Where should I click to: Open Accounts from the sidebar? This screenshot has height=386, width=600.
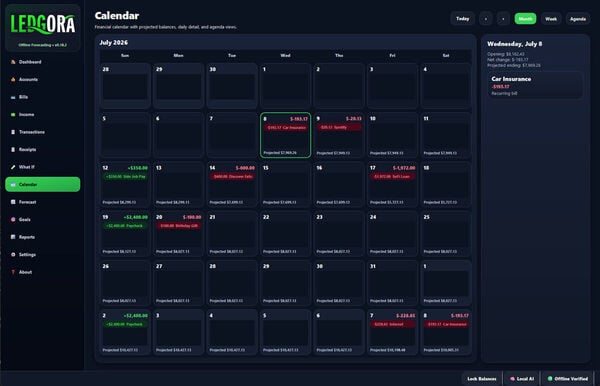pyautogui.click(x=43, y=80)
